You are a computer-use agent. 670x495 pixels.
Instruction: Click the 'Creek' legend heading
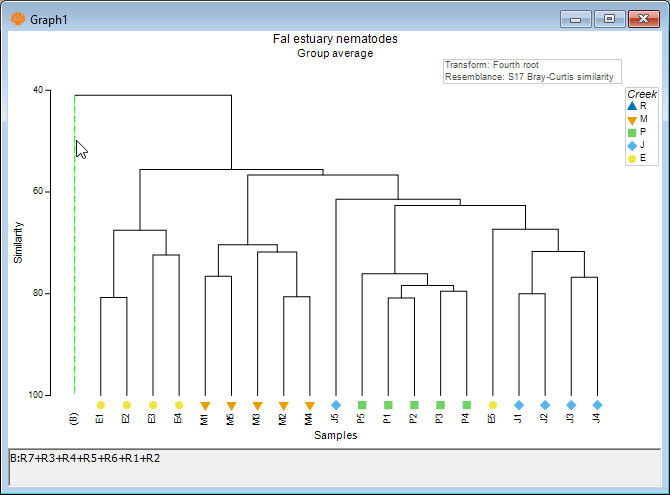[x=641, y=93]
